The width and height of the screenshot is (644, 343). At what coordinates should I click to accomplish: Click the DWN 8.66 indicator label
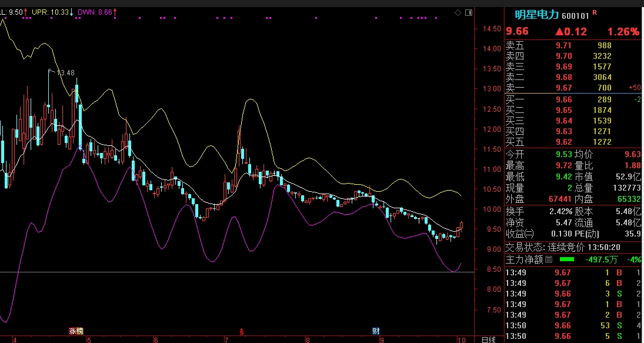95,12
